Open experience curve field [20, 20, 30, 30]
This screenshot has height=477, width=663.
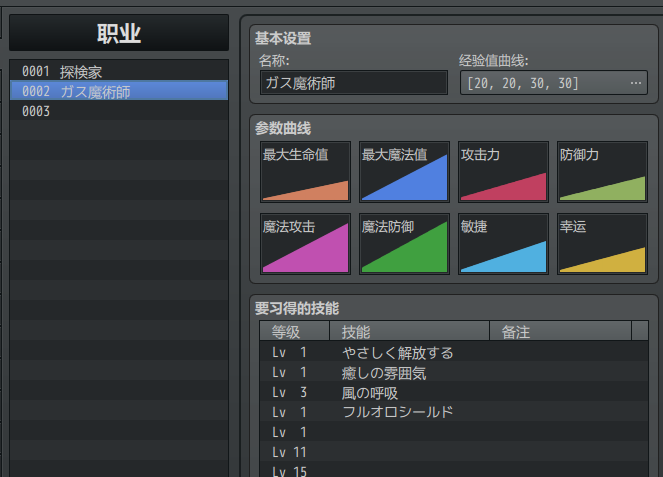coord(553,83)
